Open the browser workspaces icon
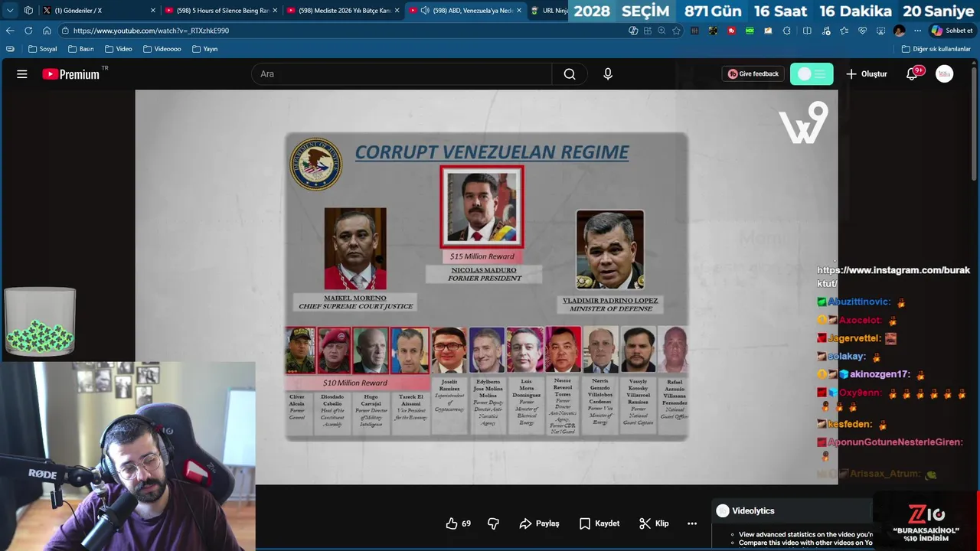Image resolution: width=980 pixels, height=551 pixels. [x=28, y=11]
